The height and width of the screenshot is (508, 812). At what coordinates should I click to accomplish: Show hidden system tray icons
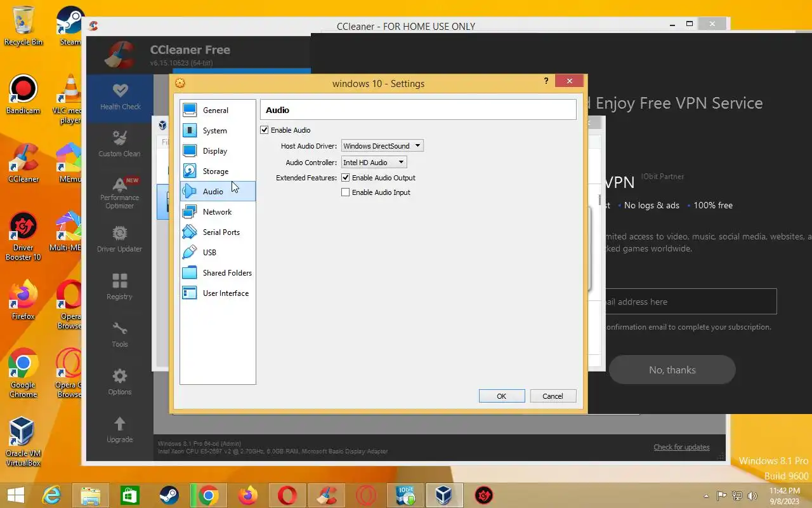click(x=706, y=496)
